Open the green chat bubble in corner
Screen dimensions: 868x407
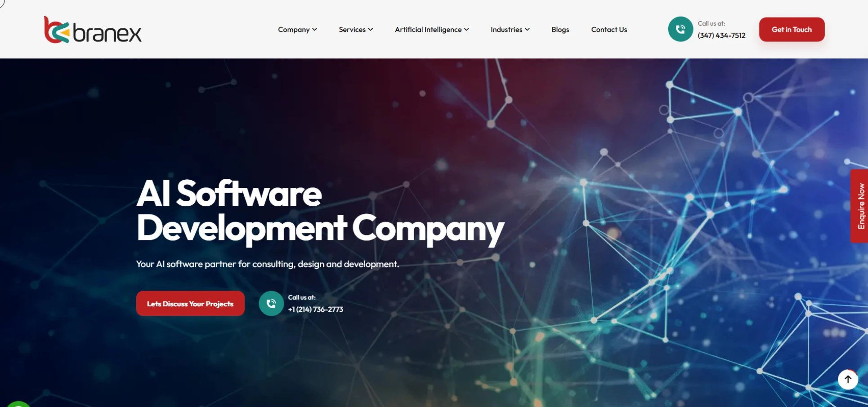18,404
